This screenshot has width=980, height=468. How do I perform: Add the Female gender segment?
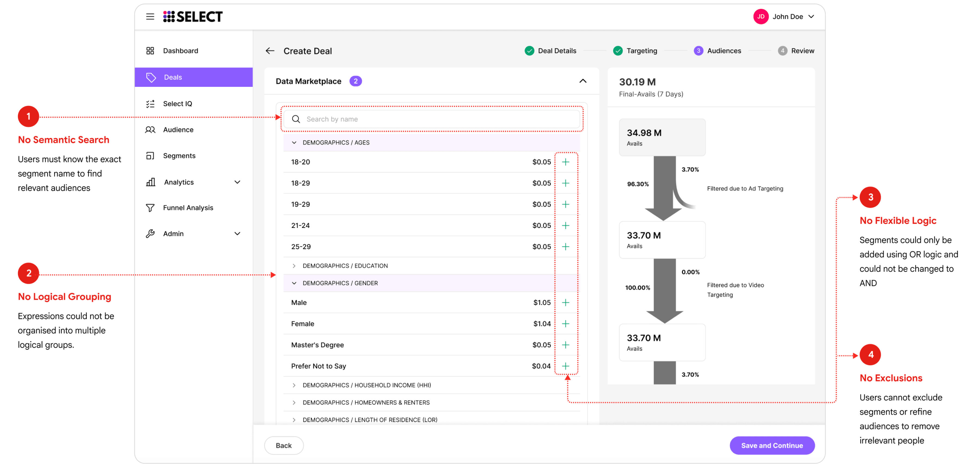coord(565,323)
